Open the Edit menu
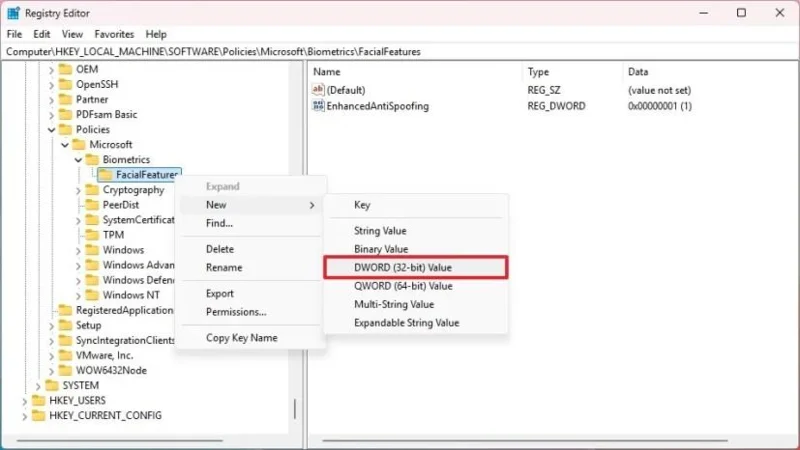Viewport: 800px width, 450px height. click(41, 34)
